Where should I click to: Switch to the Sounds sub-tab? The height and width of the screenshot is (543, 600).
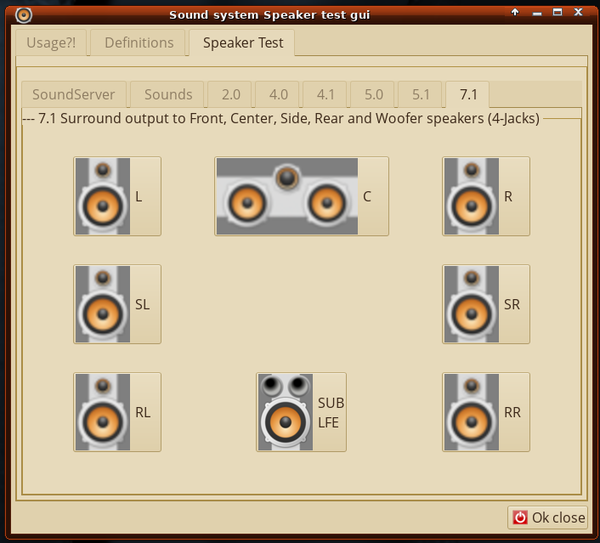tap(168, 95)
